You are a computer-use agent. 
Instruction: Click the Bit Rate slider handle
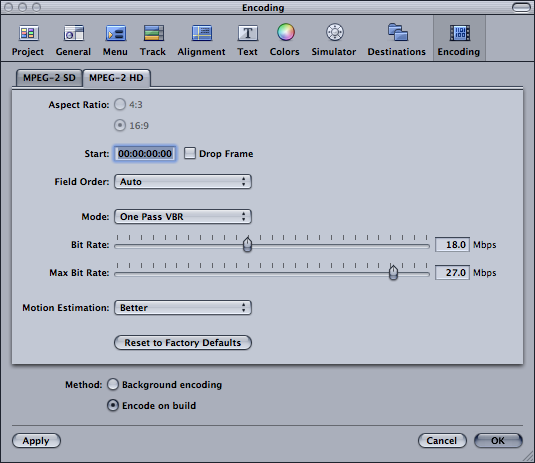[247, 244]
